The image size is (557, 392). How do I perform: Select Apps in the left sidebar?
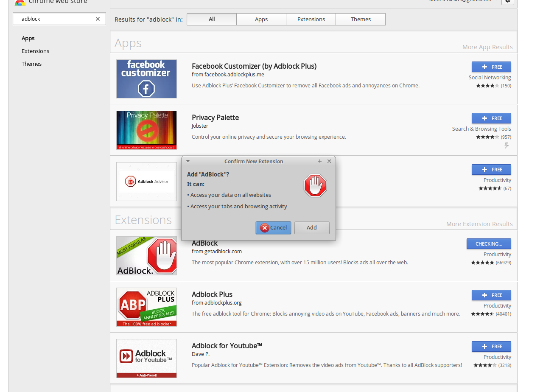(28, 38)
